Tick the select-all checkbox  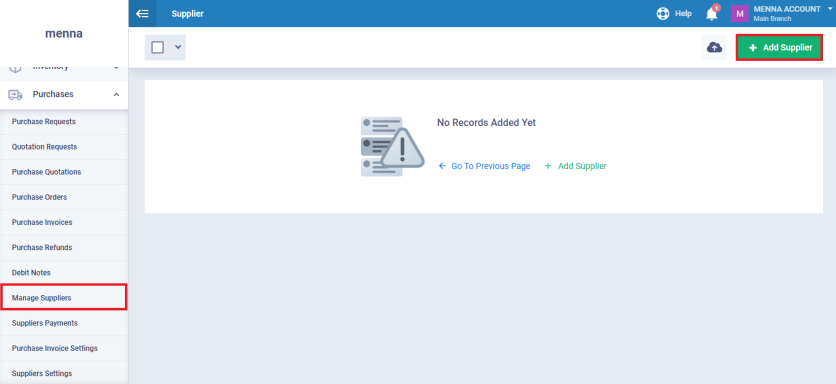[x=157, y=47]
